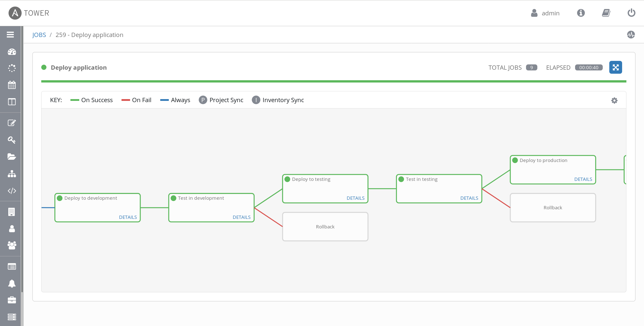
Task: Open Credentials with the key icon
Action: [12, 140]
